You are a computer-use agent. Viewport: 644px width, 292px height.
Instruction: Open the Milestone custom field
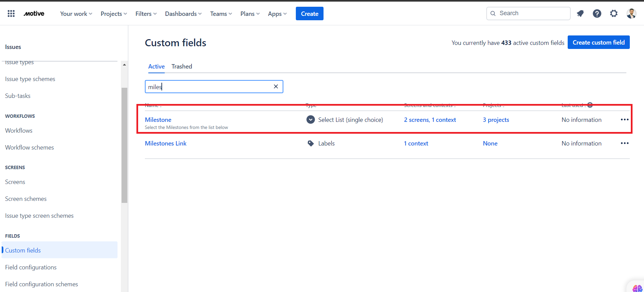158,120
